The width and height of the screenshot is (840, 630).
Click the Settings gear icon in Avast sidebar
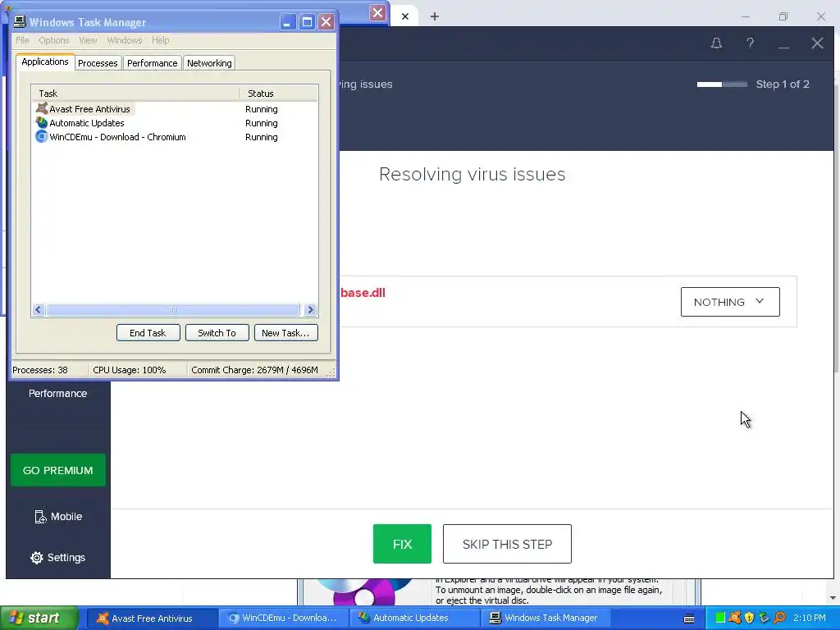(36, 558)
